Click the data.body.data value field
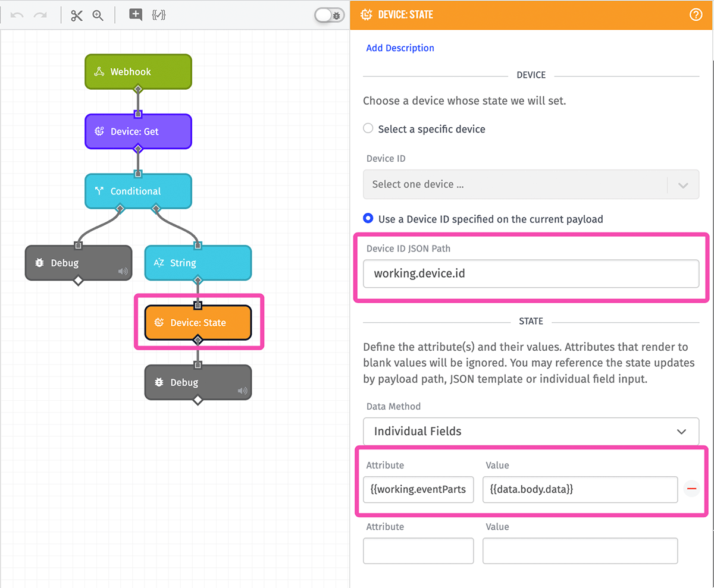Viewport: 714px width, 588px height. pos(580,489)
